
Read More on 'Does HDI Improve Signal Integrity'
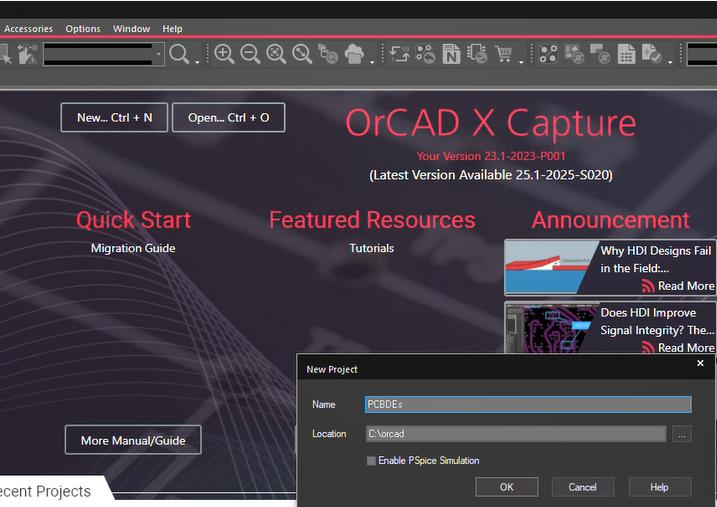coord(679,347)
